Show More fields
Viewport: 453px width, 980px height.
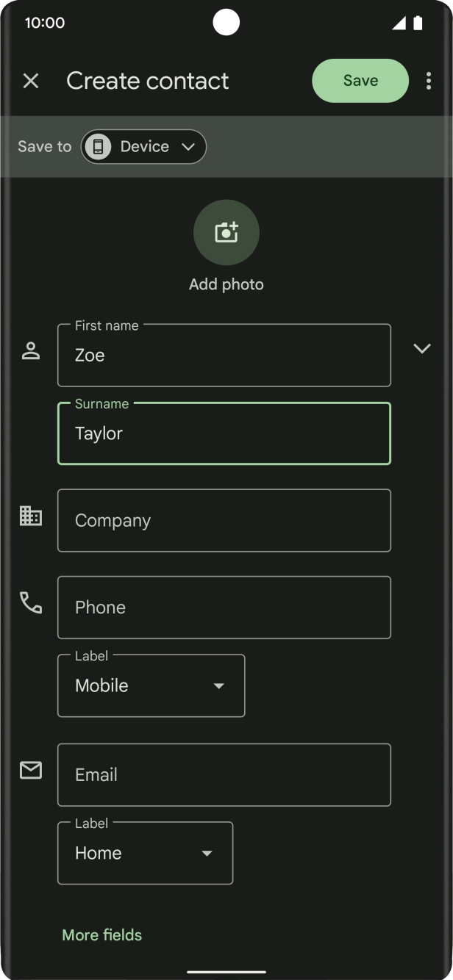(x=102, y=935)
